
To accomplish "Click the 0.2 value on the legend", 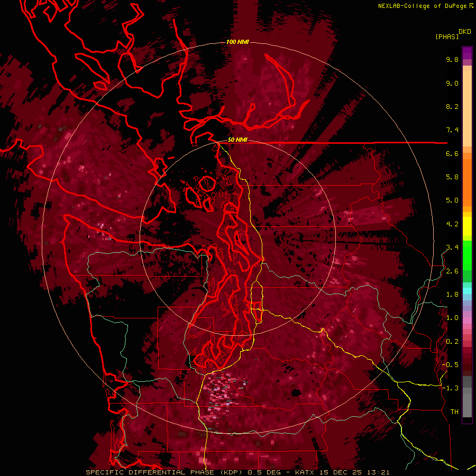I will click(452, 342).
